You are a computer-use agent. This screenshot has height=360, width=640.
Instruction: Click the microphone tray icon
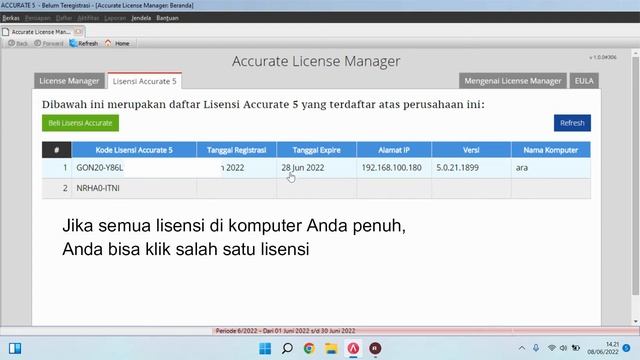tap(536, 348)
